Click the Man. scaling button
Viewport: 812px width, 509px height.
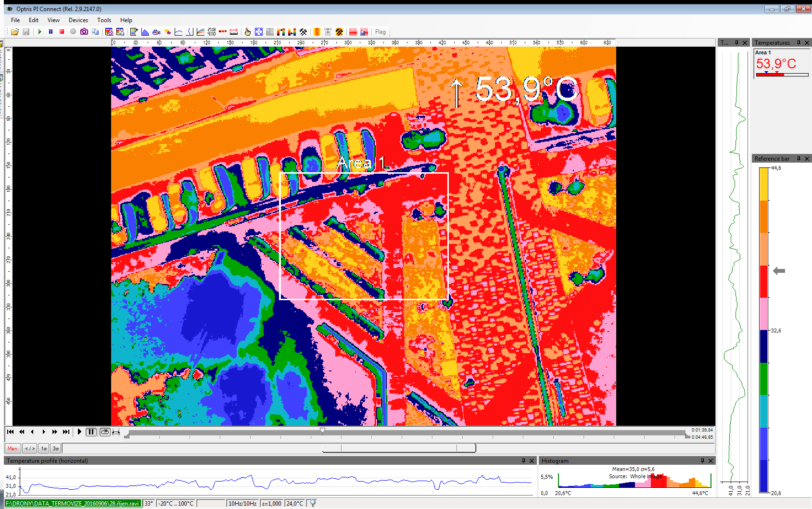tap(13, 448)
